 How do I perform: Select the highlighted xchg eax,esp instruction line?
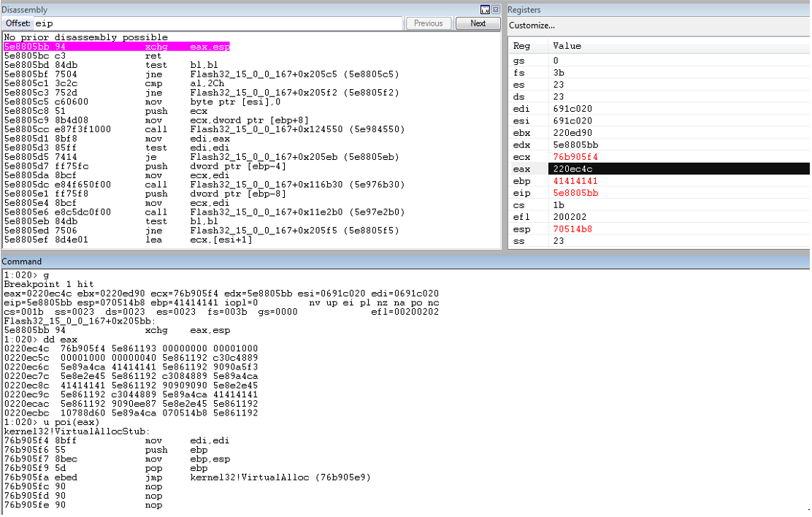click(x=117, y=47)
